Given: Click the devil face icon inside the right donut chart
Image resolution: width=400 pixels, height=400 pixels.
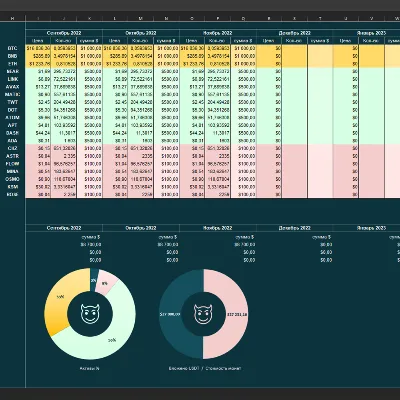Looking at the screenshot, I should pos(203,314).
